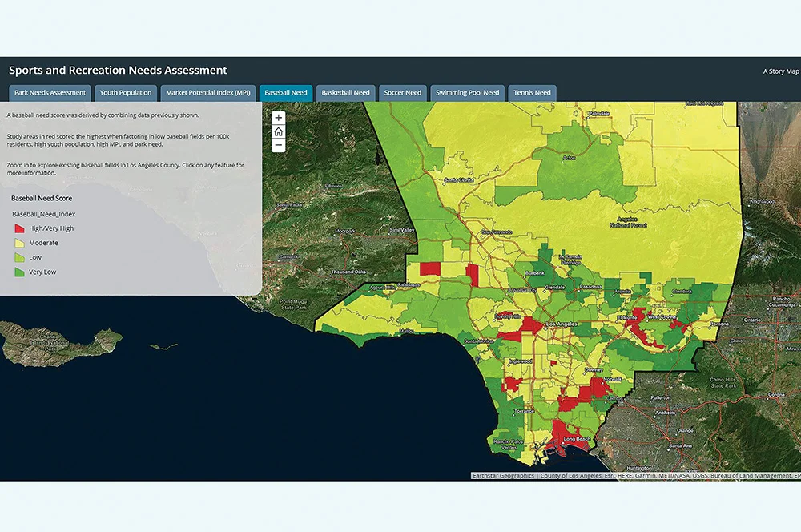Image resolution: width=801 pixels, height=532 pixels.
Task: Click the High/Very High red legend swatch
Action: (19, 228)
